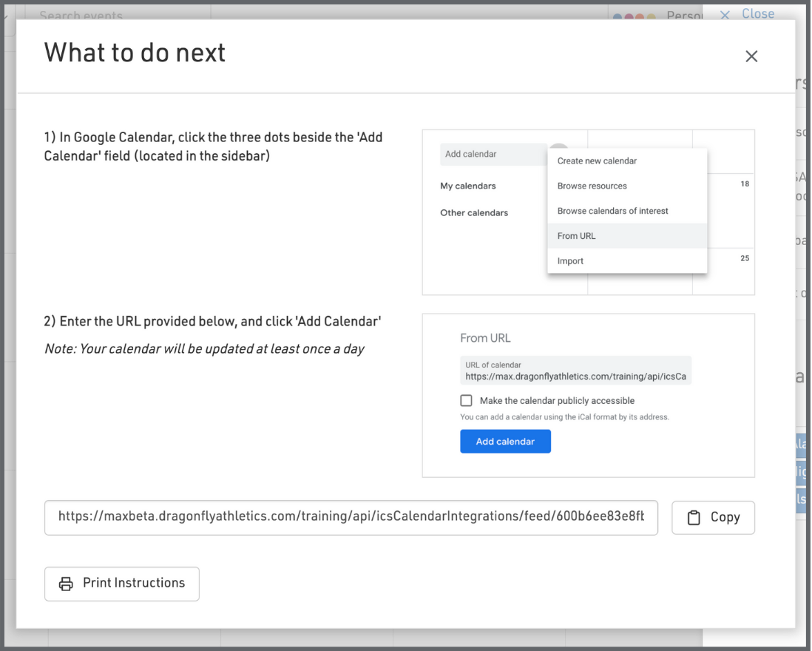Click the clipboard Copy button
The height and width of the screenshot is (651, 812).
(x=713, y=518)
